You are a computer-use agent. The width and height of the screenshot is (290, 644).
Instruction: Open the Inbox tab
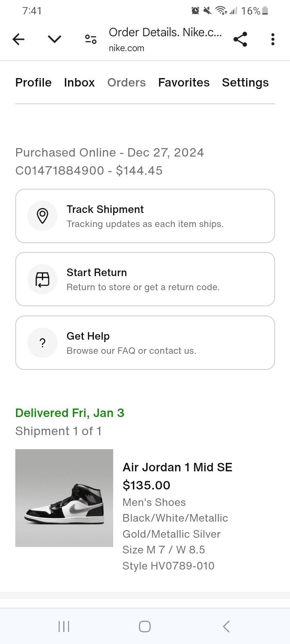tap(79, 83)
